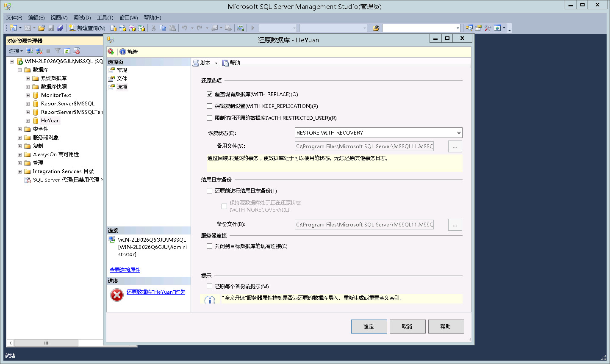Click the 确定 button

click(x=369, y=327)
